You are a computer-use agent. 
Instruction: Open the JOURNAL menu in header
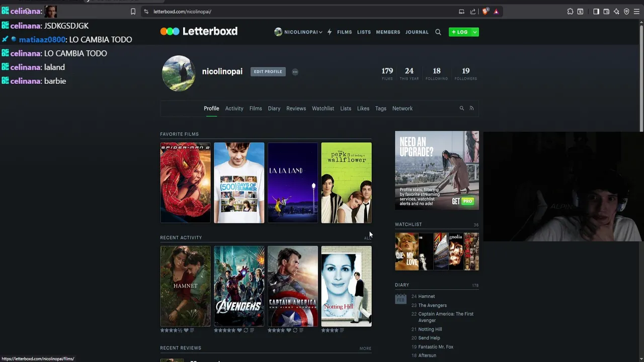pyautogui.click(x=417, y=32)
